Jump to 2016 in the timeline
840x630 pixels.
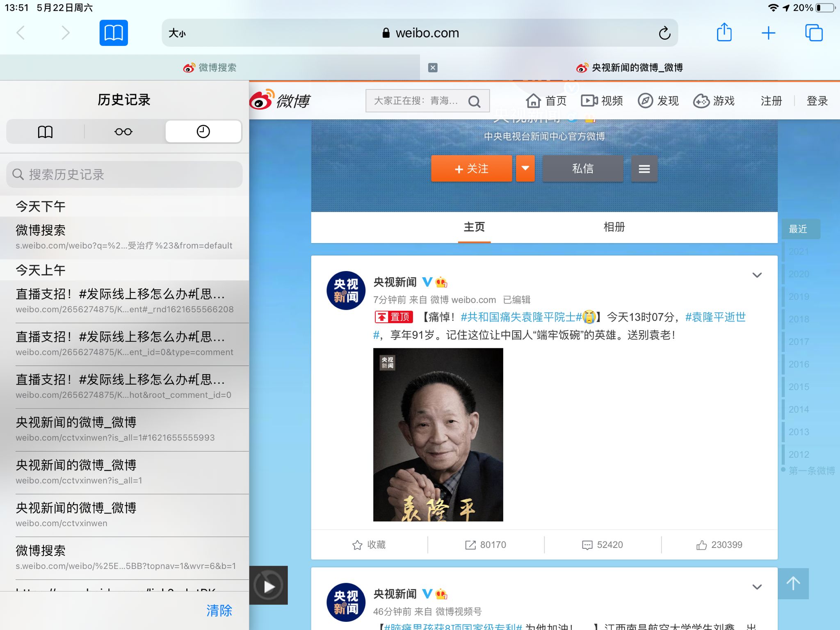(799, 364)
